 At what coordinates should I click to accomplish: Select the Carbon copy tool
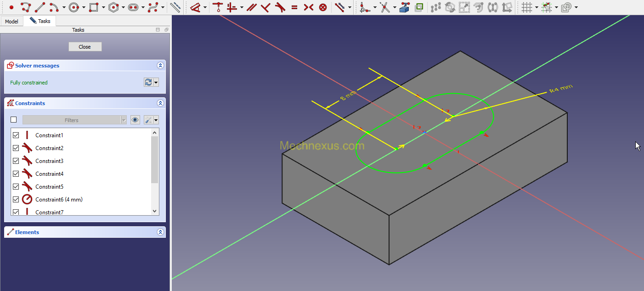click(x=418, y=7)
